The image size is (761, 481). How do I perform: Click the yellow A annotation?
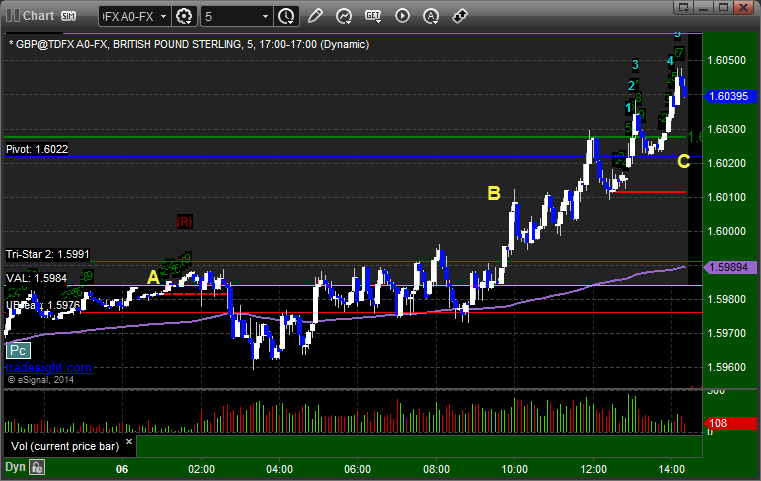point(153,278)
